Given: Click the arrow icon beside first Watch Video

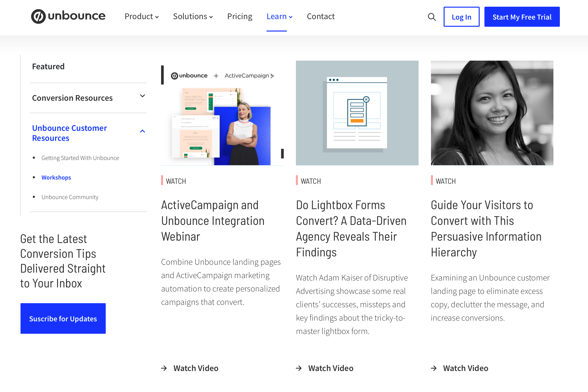Looking at the screenshot, I should pos(164,368).
